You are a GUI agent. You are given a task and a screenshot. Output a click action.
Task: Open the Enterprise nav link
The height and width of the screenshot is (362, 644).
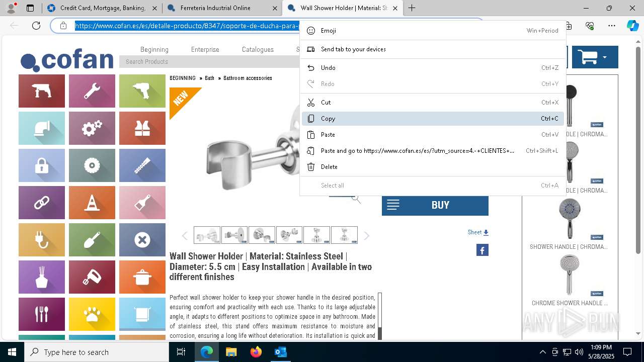pos(205,49)
